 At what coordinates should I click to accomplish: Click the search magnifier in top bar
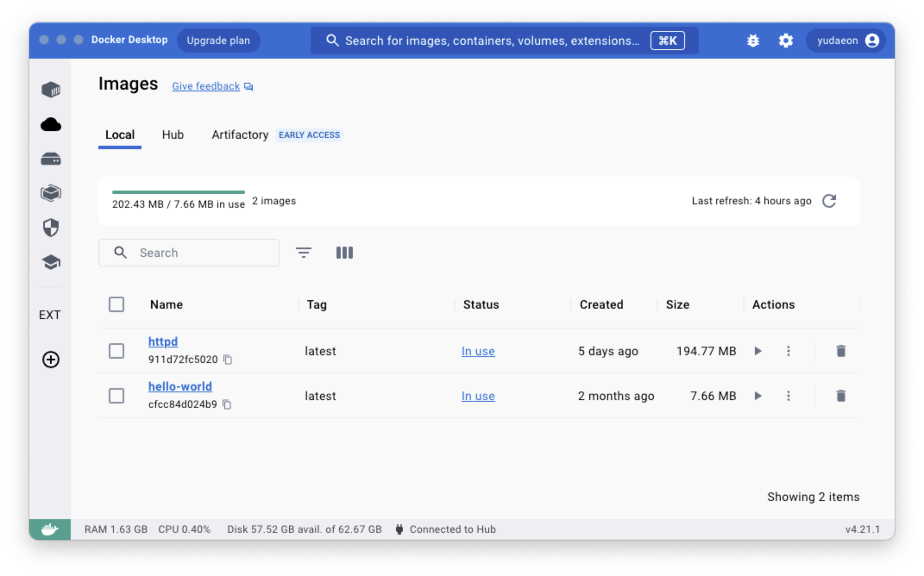(332, 41)
